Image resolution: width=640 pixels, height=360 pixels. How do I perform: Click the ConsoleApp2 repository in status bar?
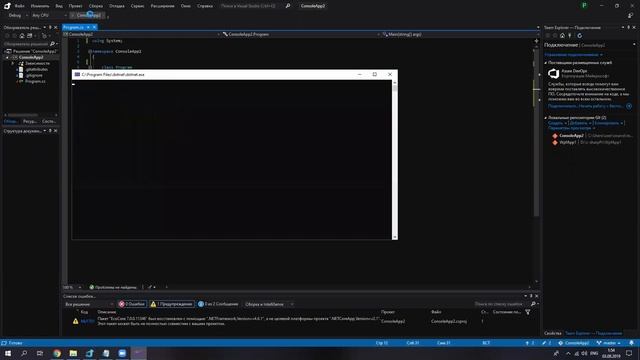pyautogui.click(x=573, y=343)
